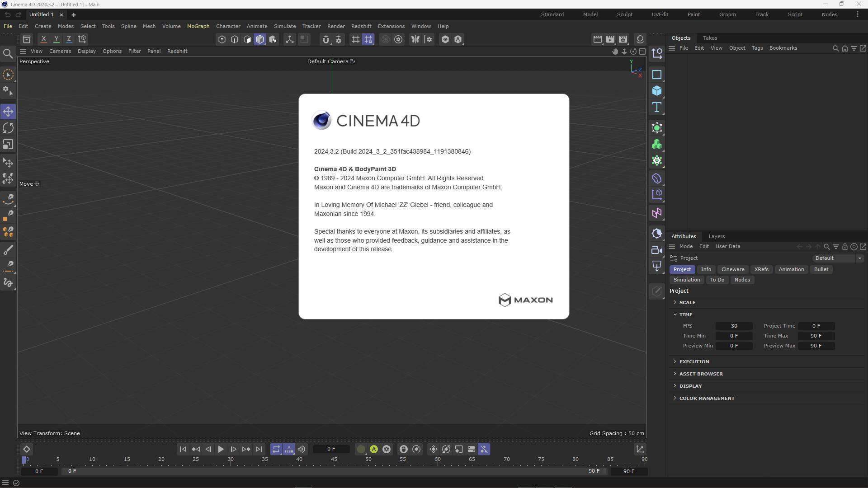This screenshot has height=488, width=868.
Task: Toggle coordinate system world/object
Action: [82, 39]
